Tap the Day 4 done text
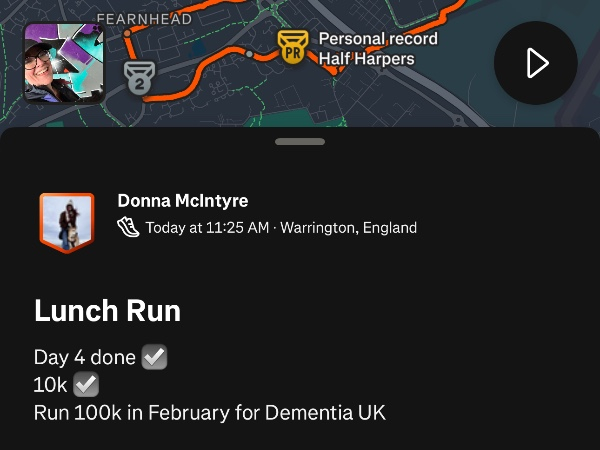The height and width of the screenshot is (450, 600). 85,358
